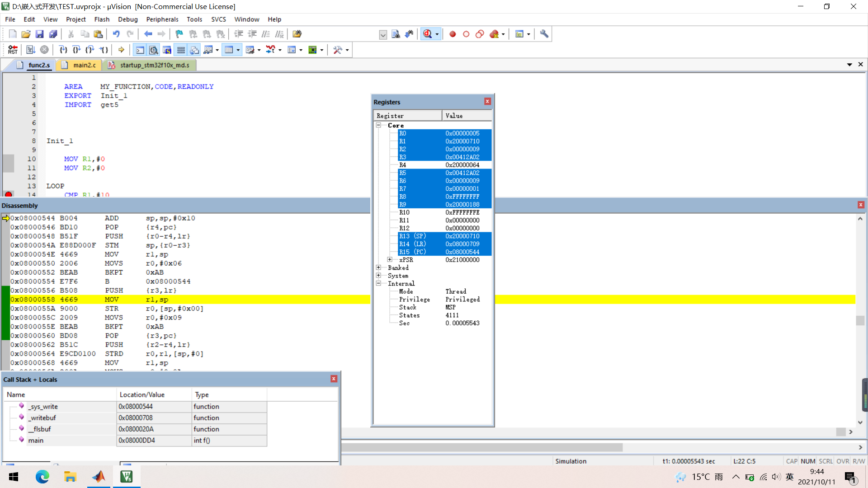Click the Save file icon
868x488 pixels.
point(39,34)
